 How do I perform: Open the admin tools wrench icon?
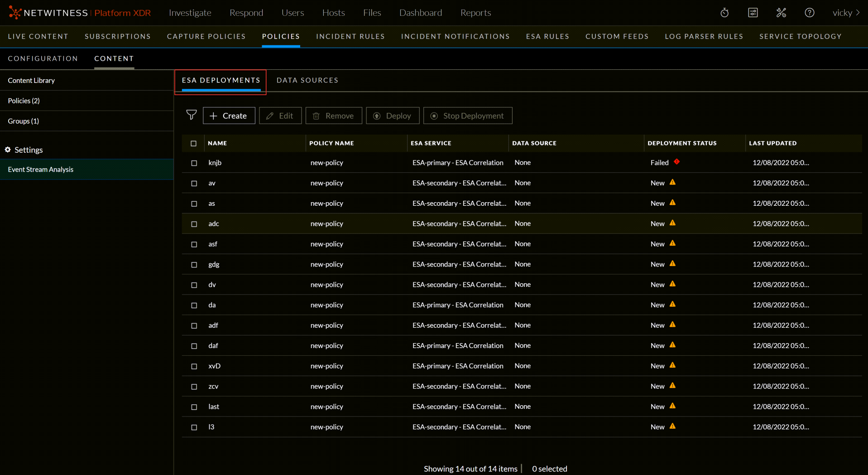pyautogui.click(x=781, y=13)
